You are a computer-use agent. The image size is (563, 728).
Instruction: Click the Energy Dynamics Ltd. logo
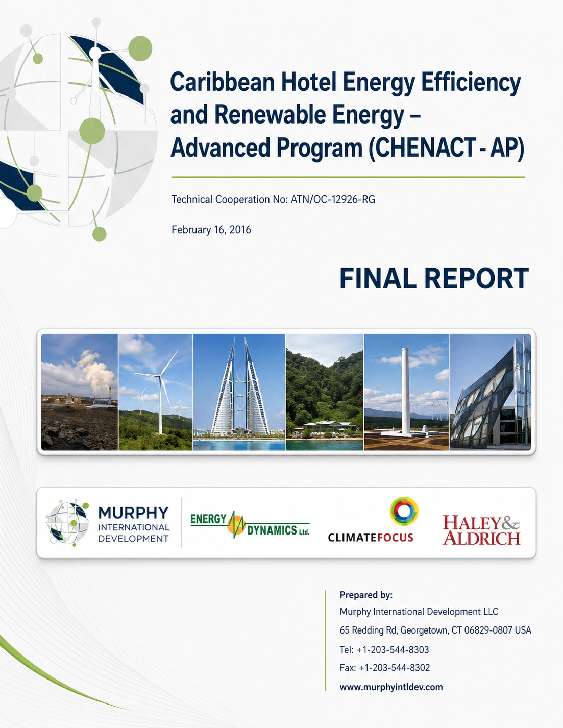pos(250,524)
